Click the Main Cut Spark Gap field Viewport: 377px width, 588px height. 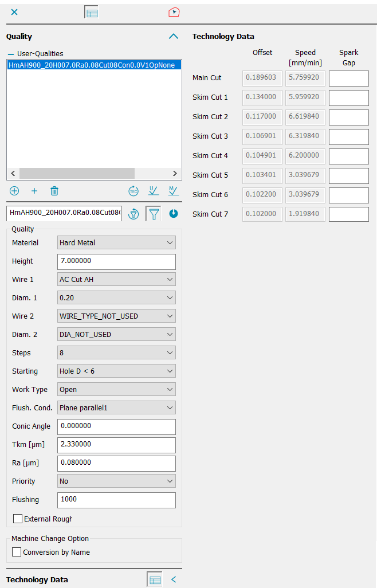(x=348, y=78)
